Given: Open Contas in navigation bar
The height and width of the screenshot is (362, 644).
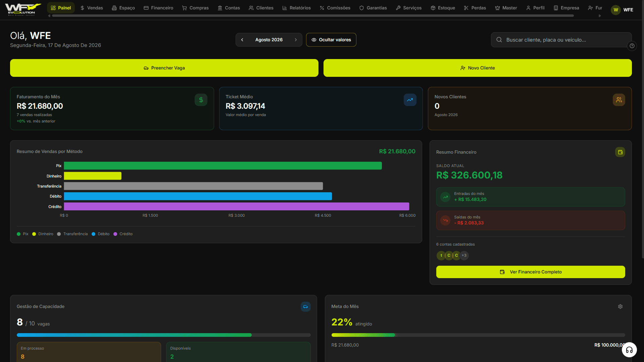Looking at the screenshot, I should [229, 8].
